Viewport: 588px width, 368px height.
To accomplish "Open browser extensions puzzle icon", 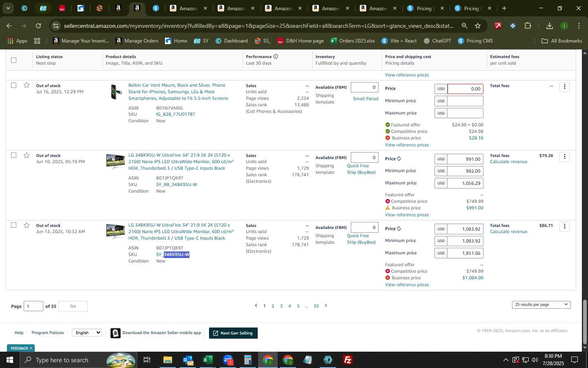I will point(528,26).
